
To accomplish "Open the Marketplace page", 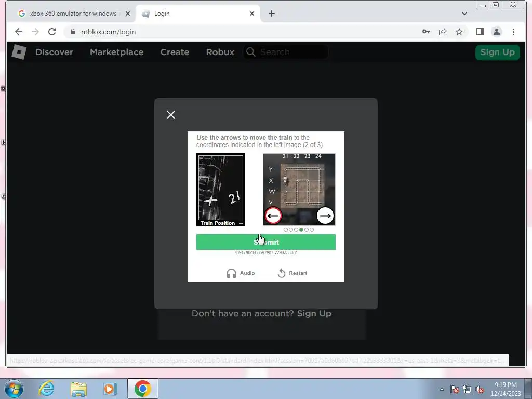I will click(117, 52).
